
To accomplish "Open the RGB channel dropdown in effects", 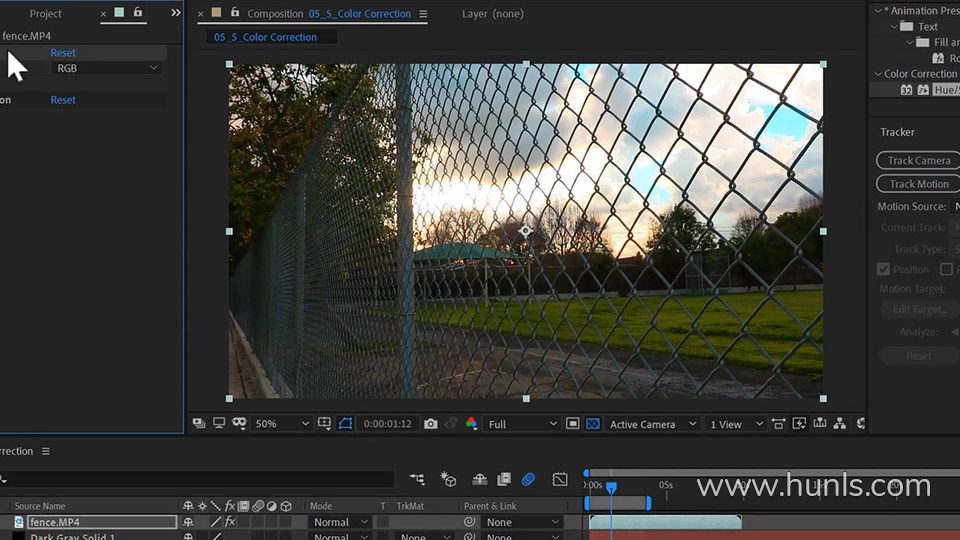I will click(x=107, y=68).
